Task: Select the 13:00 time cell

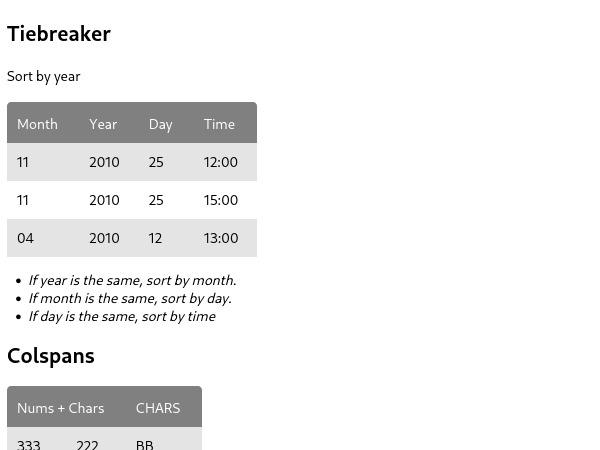Action: coord(221,238)
